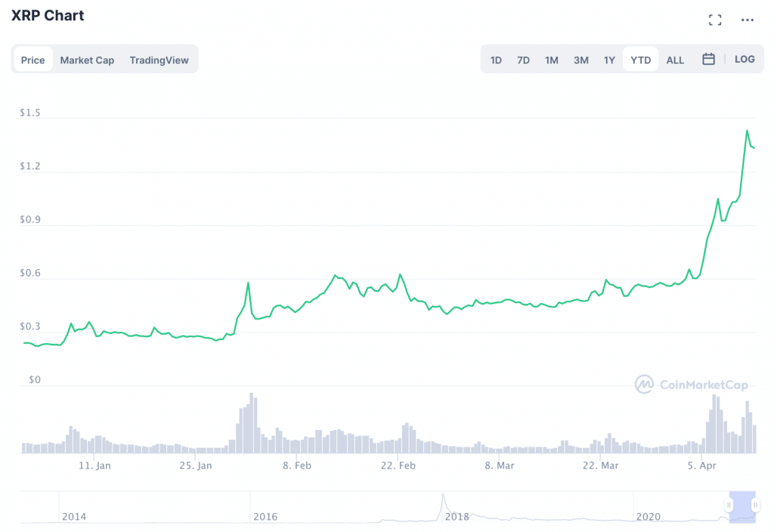Viewport: 774px width, 532px height.
Task: Click the price peak near $1.5 on chart
Action: (747, 131)
